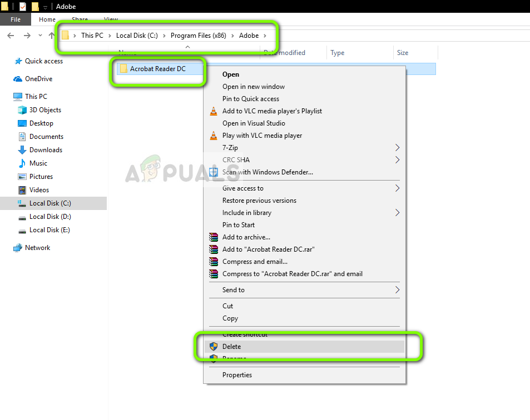The image size is (530, 420).
Task: Click the Back navigation arrow
Action: tap(11, 36)
